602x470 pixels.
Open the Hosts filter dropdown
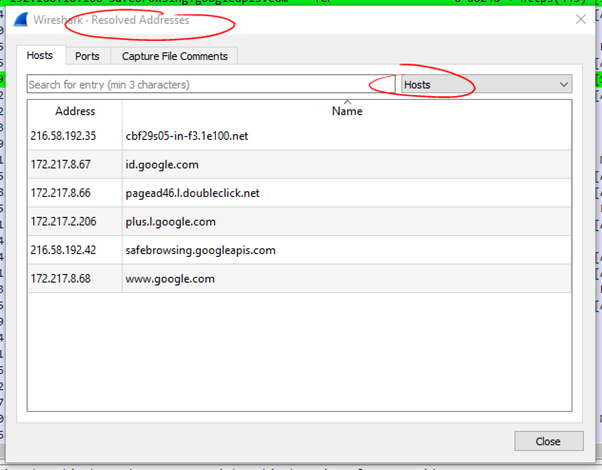[485, 85]
